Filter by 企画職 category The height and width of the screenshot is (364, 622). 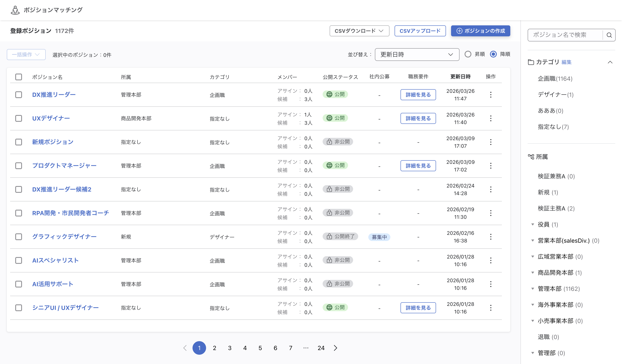click(x=555, y=79)
